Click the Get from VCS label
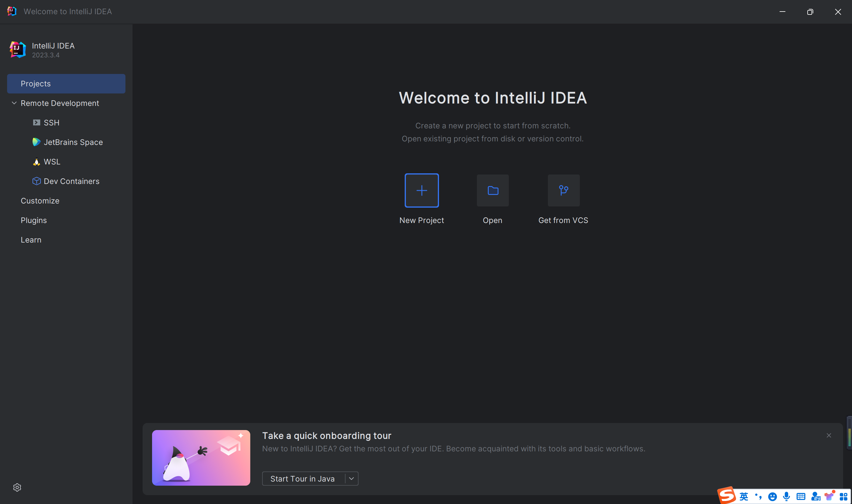852x504 pixels. [563, 220]
